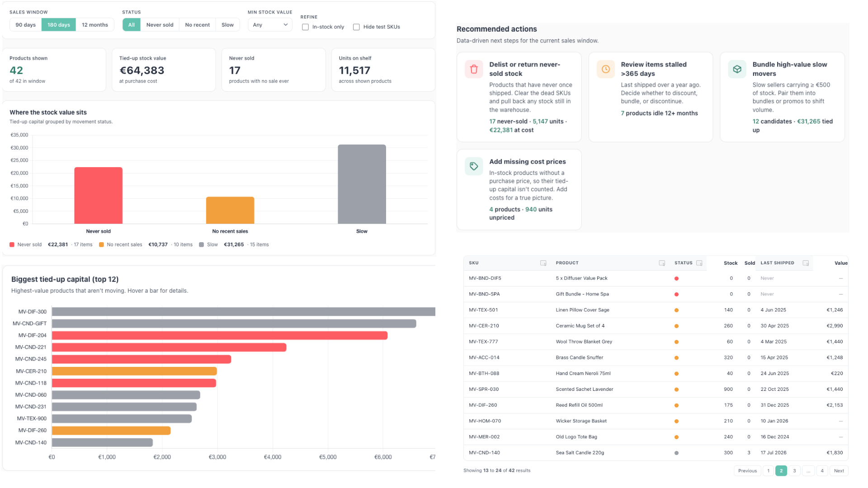Jump to page 3 of results
Screen dimensions: 868x488
pyautogui.click(x=794, y=471)
